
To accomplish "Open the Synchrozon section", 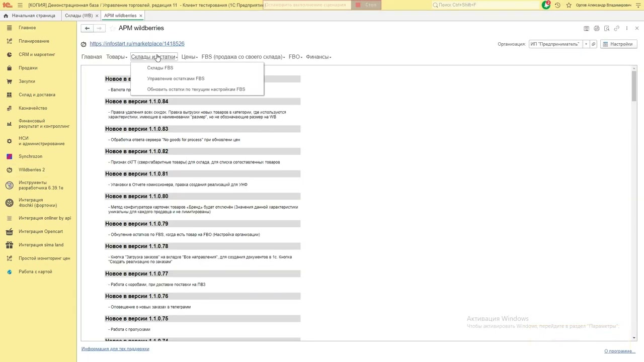I will point(30,156).
